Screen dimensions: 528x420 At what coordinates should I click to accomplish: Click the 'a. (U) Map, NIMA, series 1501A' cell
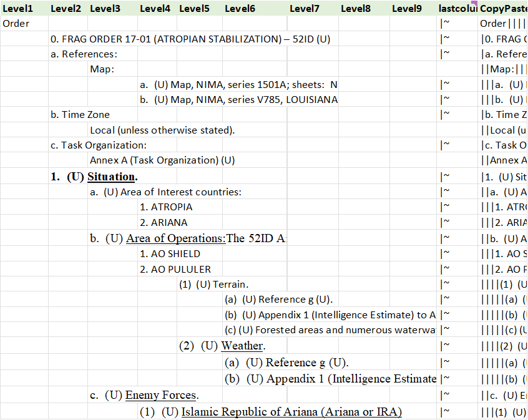(238, 84)
